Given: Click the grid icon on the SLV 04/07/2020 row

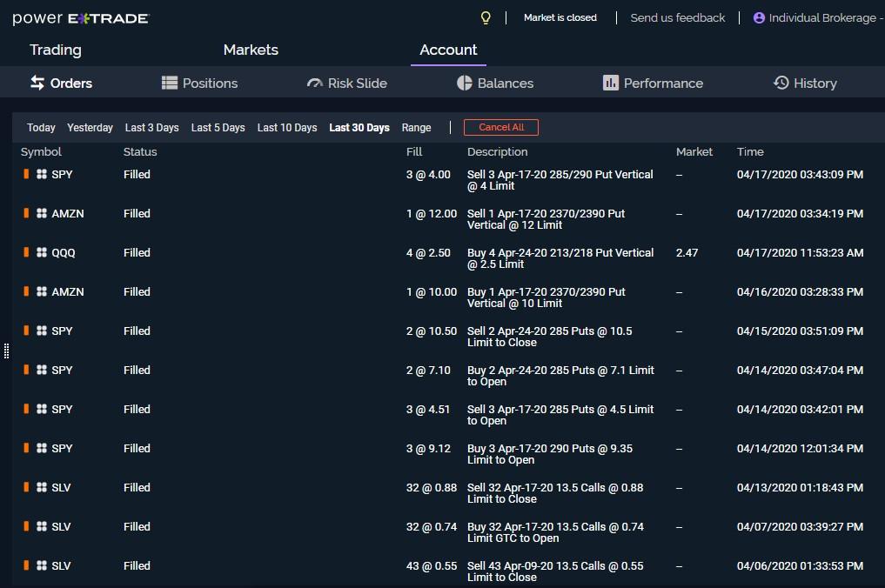Looking at the screenshot, I should click(42, 526).
